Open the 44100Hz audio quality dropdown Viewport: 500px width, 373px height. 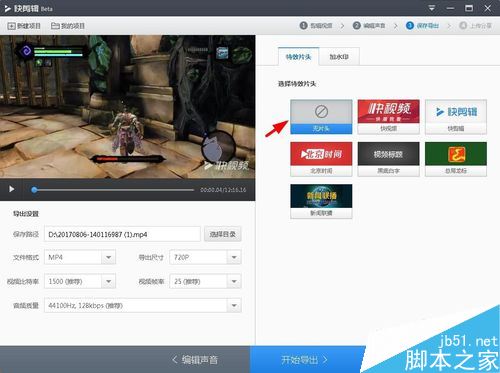pyautogui.click(x=143, y=305)
